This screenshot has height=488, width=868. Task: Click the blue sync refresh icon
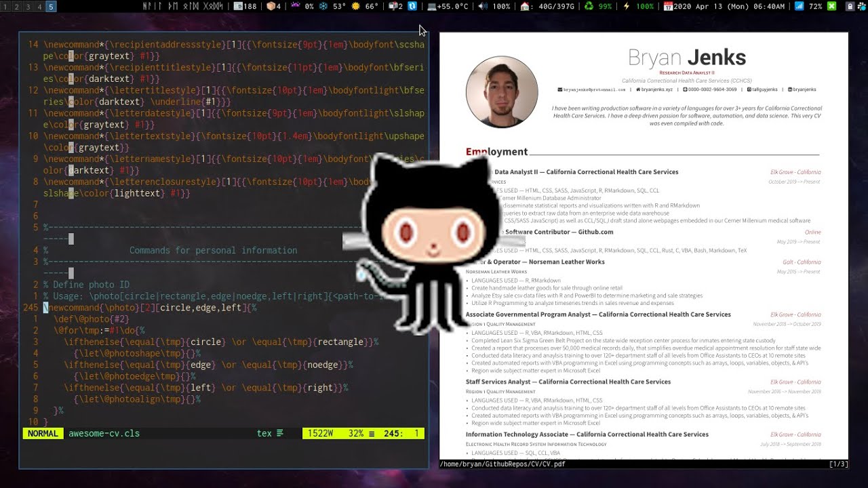coord(412,6)
